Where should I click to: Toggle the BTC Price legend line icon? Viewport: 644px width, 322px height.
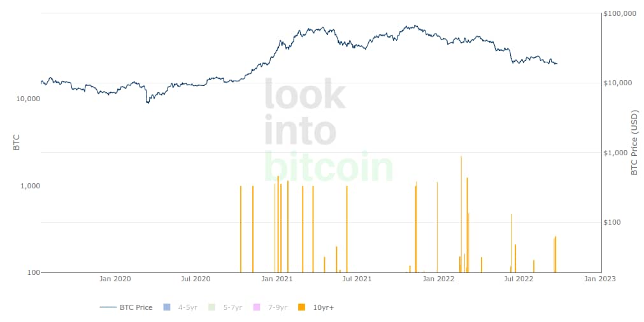tap(108, 307)
